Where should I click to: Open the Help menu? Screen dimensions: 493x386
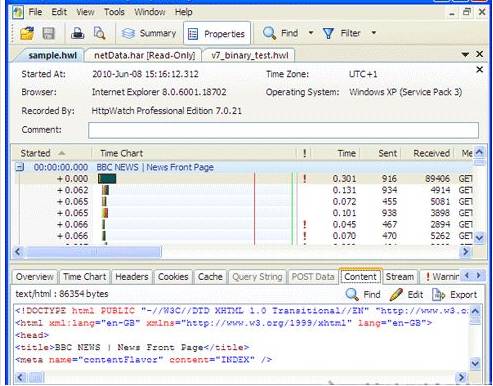pos(184,12)
